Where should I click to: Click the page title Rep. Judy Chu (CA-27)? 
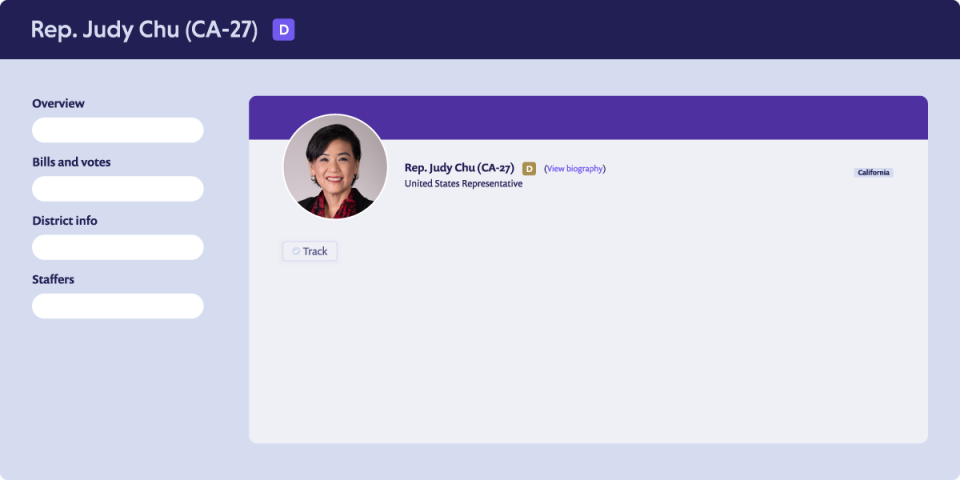point(144,30)
